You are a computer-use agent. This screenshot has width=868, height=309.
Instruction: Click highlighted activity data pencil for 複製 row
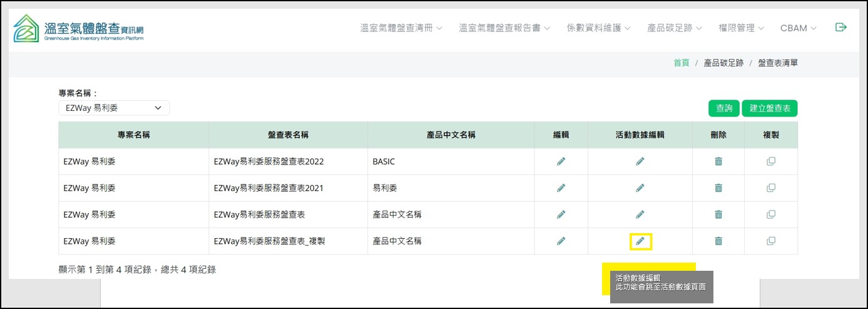[x=640, y=241]
